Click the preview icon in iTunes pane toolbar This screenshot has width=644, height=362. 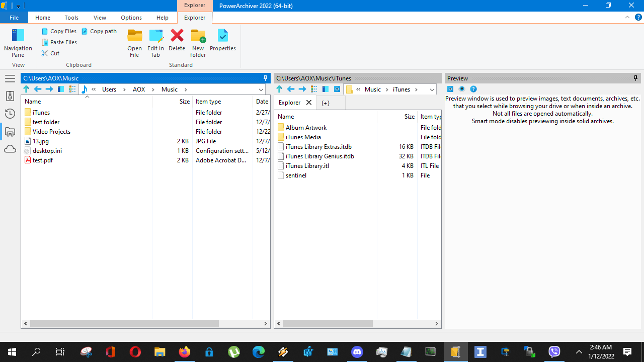point(337,89)
